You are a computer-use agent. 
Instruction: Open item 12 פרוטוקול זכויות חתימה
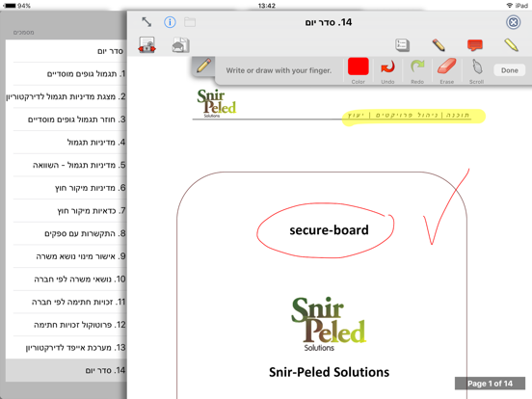pyautogui.click(x=66, y=325)
